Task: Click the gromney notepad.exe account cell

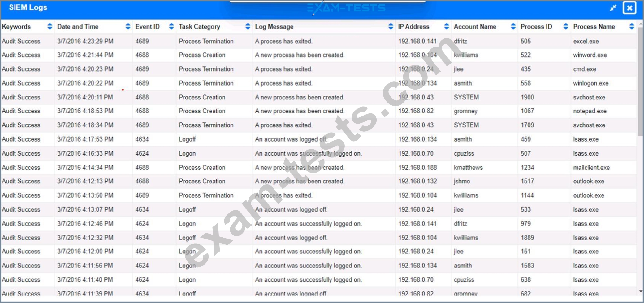Action: coord(465,111)
